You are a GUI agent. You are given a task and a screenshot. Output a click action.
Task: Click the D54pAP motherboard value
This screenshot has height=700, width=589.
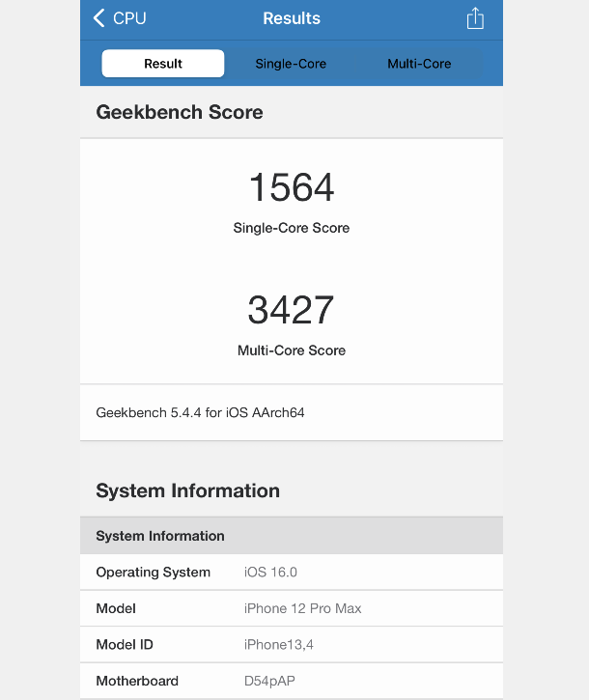pyautogui.click(x=269, y=681)
